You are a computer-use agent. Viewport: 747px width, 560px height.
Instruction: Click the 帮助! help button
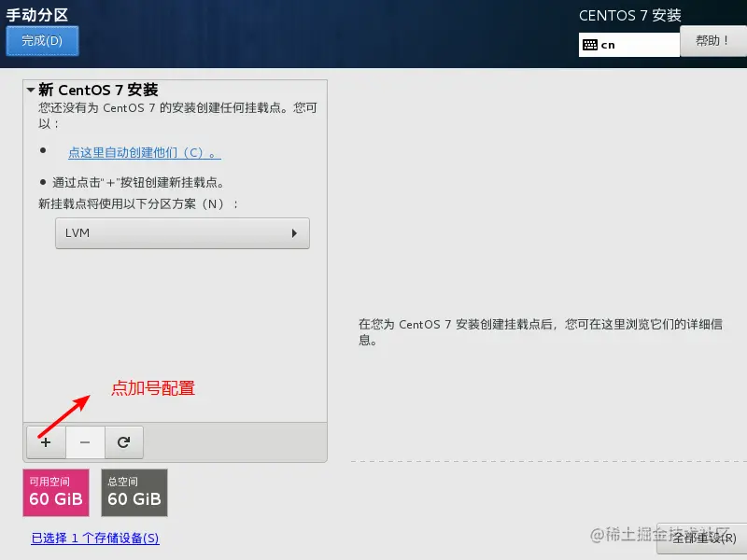[x=713, y=41]
